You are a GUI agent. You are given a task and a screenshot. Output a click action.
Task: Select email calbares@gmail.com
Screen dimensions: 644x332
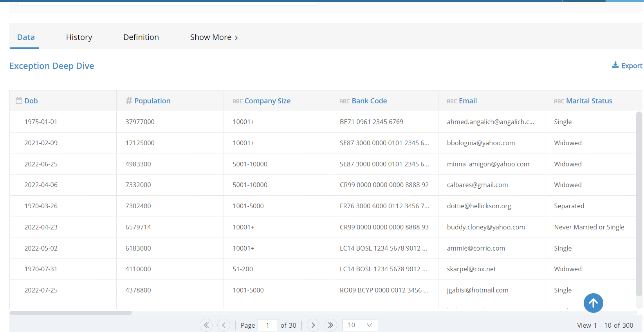tap(477, 185)
